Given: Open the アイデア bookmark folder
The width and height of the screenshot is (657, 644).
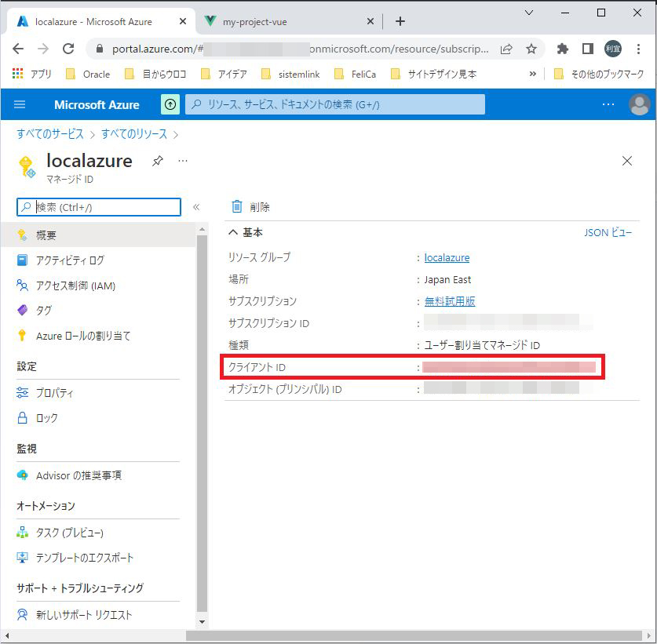Looking at the screenshot, I should tap(224, 74).
